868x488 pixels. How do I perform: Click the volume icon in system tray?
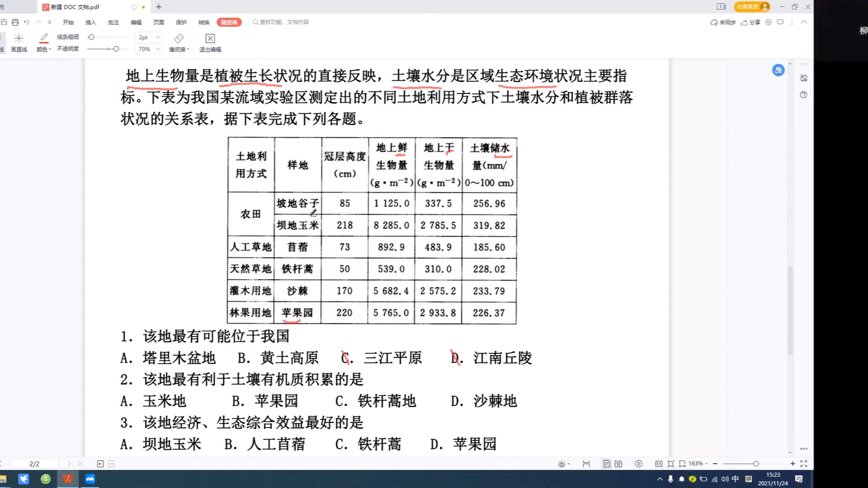coord(725,479)
